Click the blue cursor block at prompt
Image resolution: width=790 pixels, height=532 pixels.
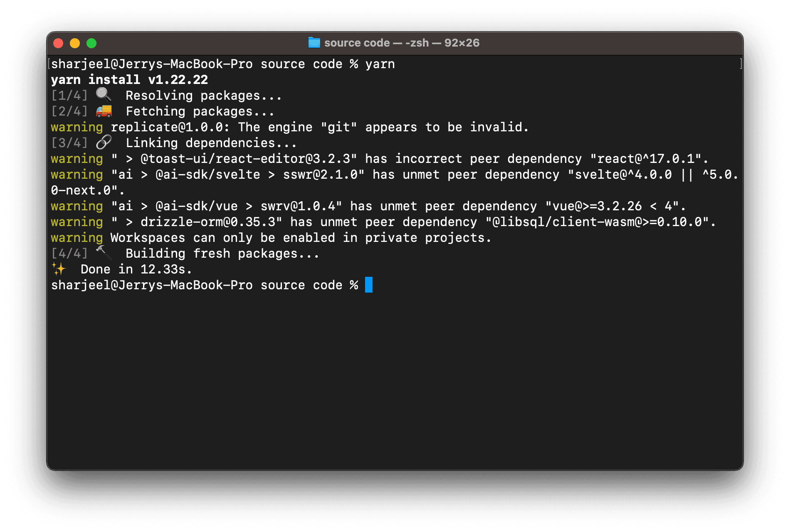[369, 285]
